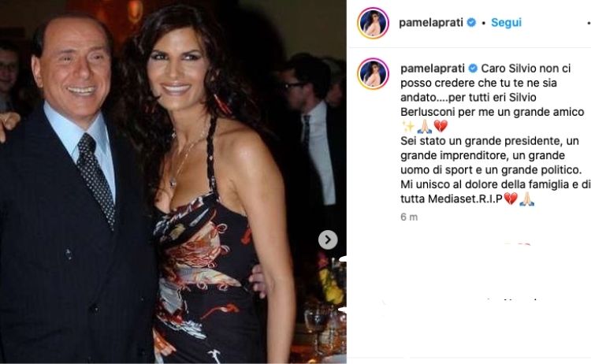591x364 pixels.
Task: Follow the account via Segui
Action: click(x=506, y=23)
